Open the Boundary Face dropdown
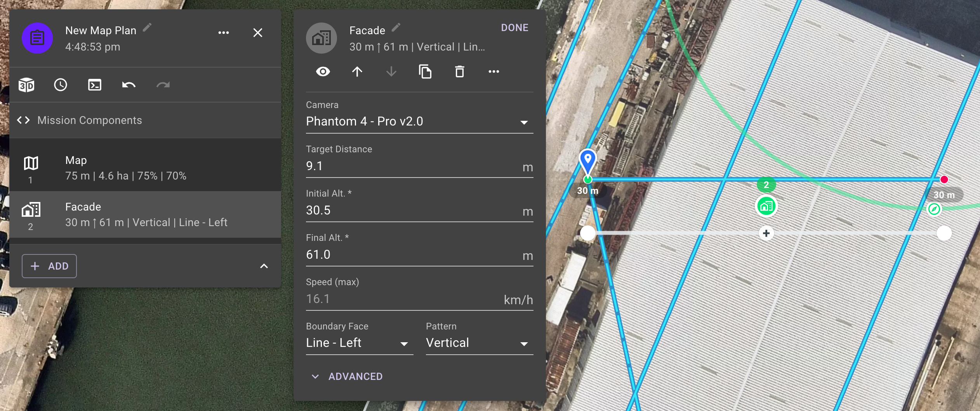Screen dimensions: 980x411 coord(360,343)
